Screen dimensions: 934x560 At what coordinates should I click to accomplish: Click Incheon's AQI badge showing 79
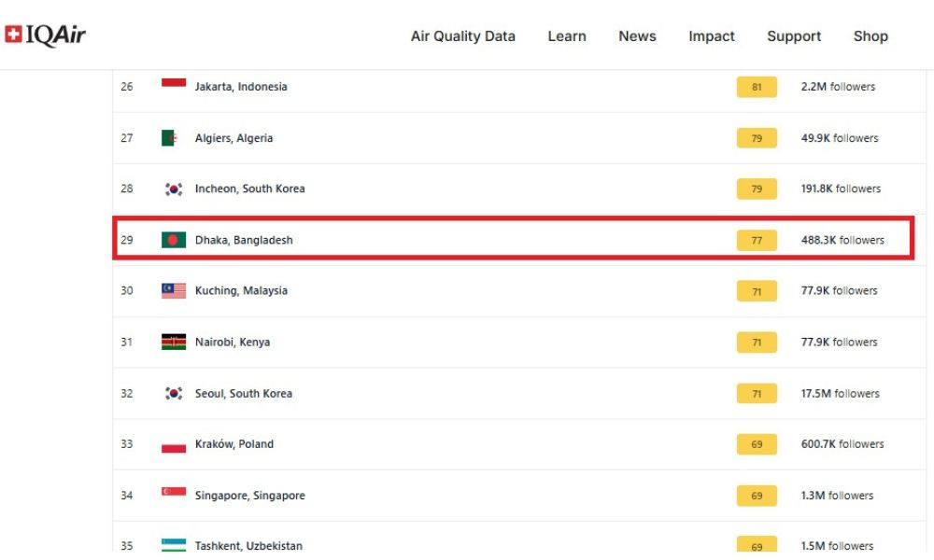coord(757,189)
